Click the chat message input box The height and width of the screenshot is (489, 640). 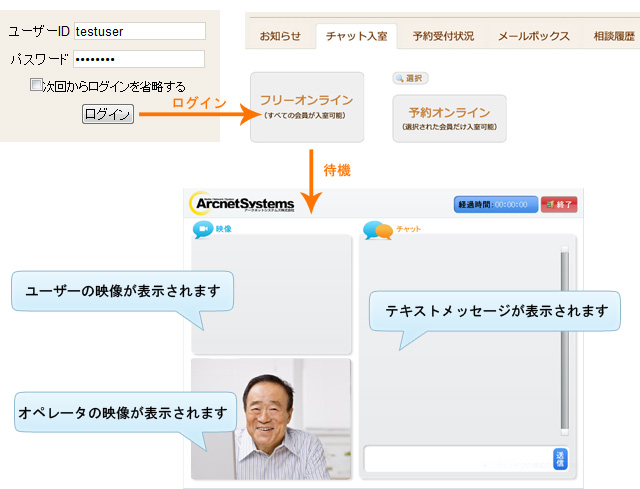click(x=458, y=459)
